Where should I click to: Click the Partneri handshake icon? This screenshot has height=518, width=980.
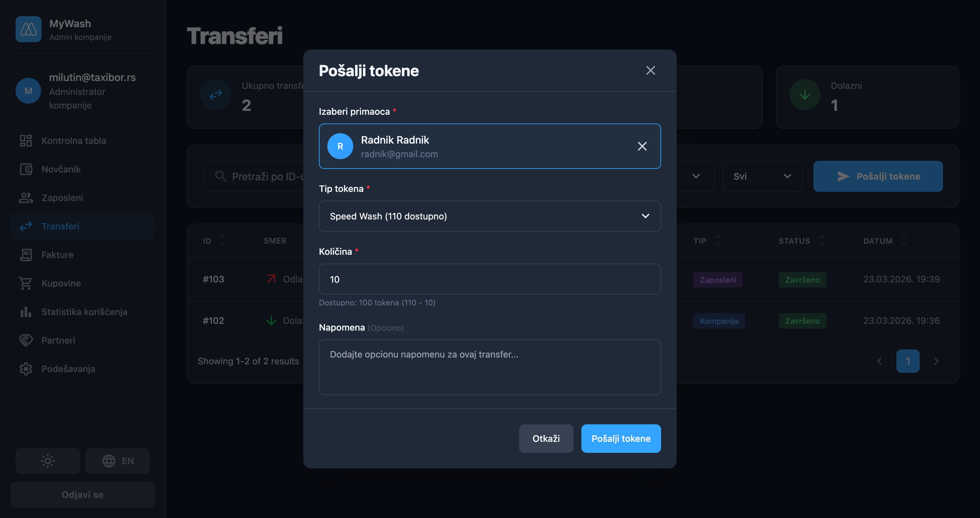pos(26,340)
